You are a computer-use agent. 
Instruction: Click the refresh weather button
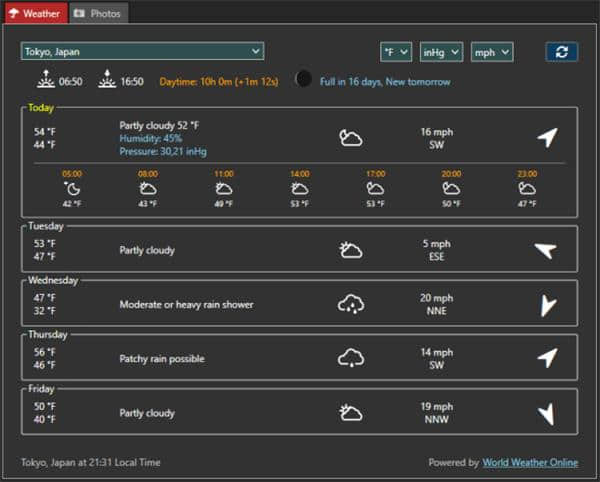click(x=561, y=51)
